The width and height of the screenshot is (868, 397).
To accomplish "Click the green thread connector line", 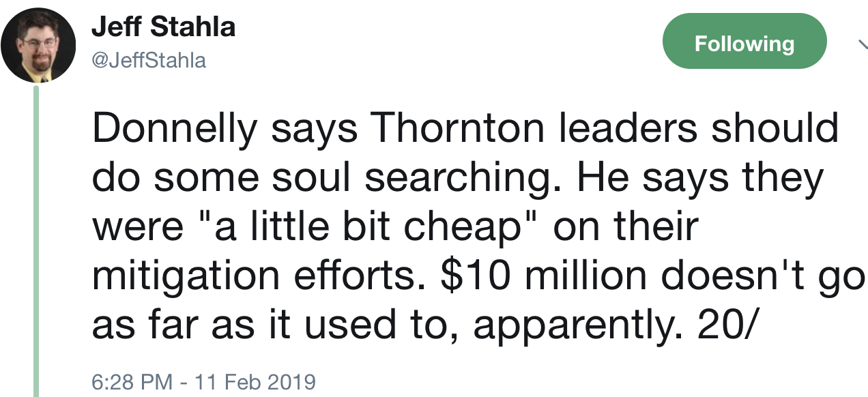I will click(37, 239).
